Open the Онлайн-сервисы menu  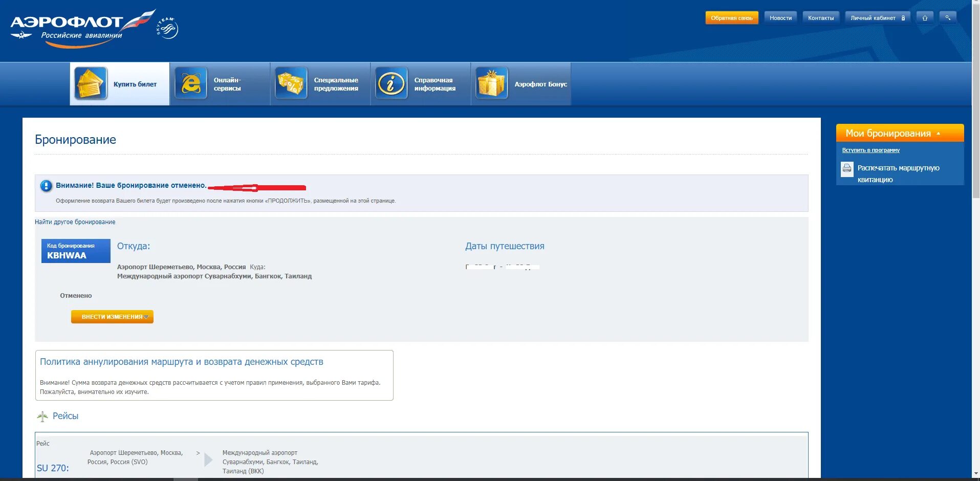coord(220,84)
